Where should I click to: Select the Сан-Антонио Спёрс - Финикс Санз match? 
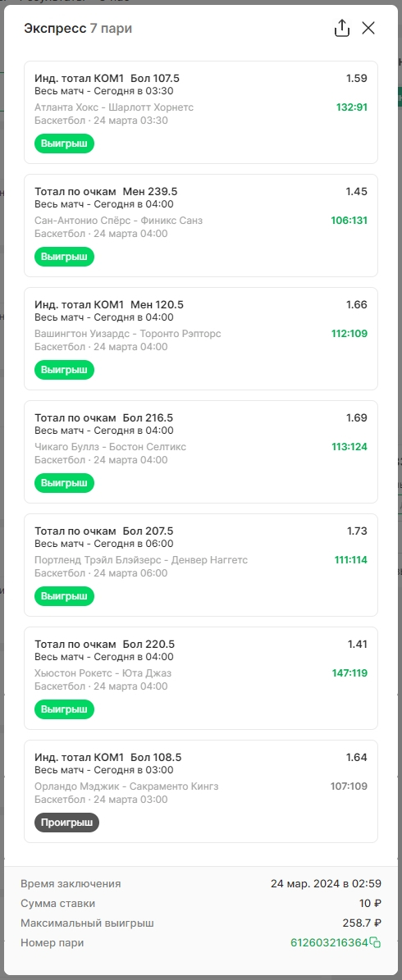click(119, 220)
